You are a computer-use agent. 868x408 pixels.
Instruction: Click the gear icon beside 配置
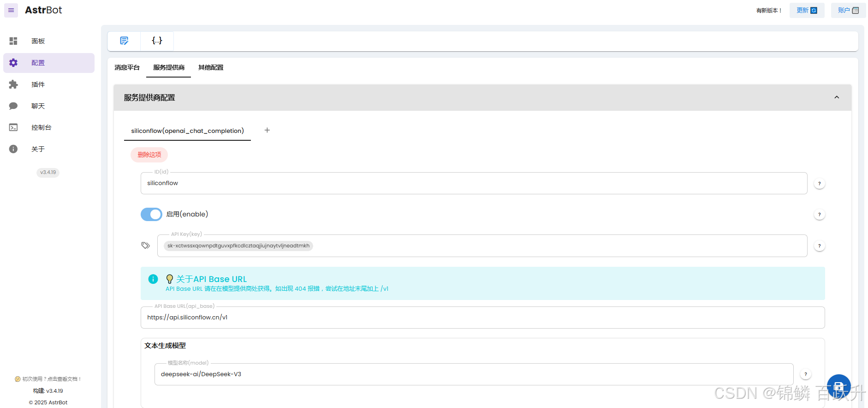(13, 63)
